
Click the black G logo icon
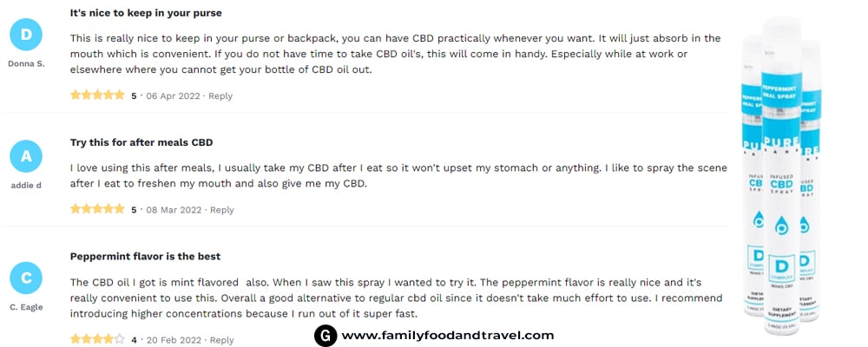pyautogui.click(x=325, y=336)
